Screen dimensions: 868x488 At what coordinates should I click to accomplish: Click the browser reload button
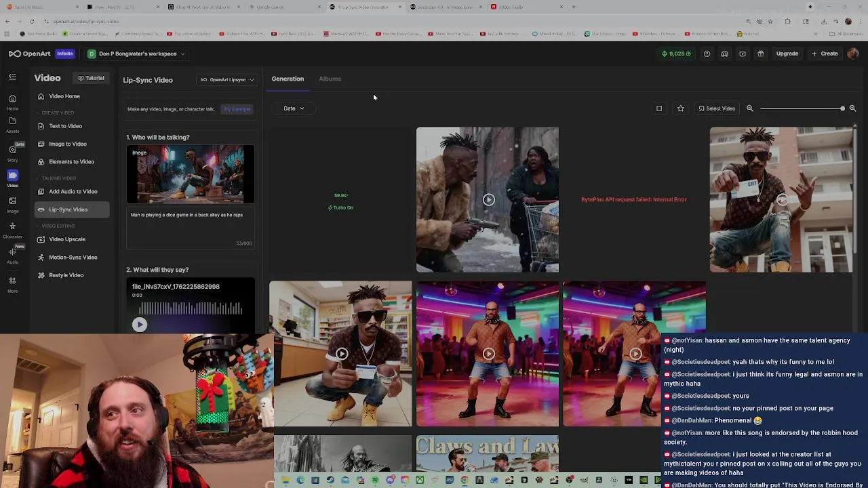[x=31, y=21]
